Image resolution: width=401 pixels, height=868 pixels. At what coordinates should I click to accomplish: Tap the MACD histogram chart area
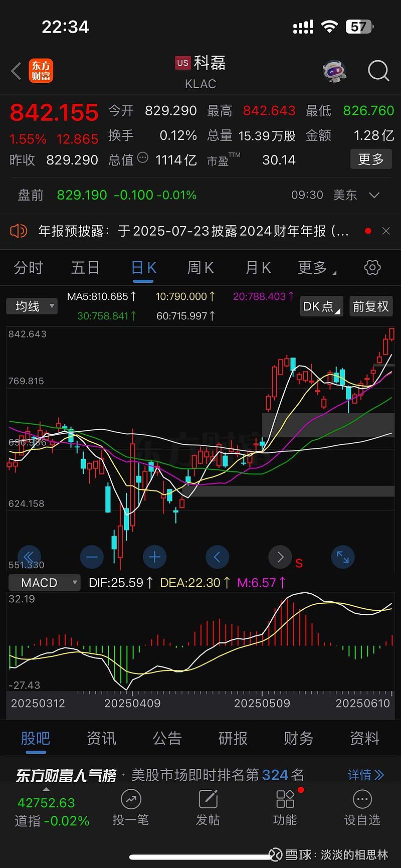(200, 642)
